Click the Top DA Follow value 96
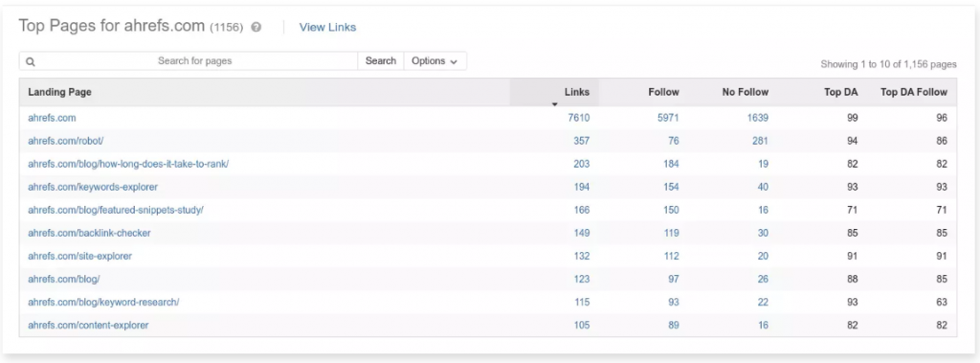980x363 pixels. pos(942,118)
